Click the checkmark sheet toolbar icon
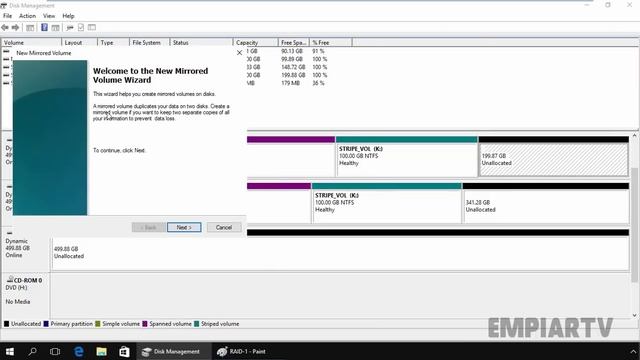This screenshot has height=360, width=640. pyautogui.click(x=81, y=27)
